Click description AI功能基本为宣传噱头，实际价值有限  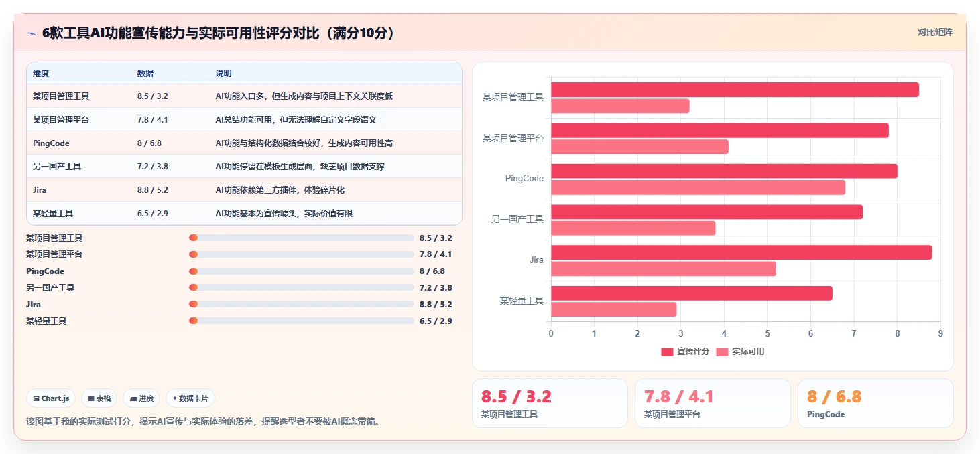284,214
